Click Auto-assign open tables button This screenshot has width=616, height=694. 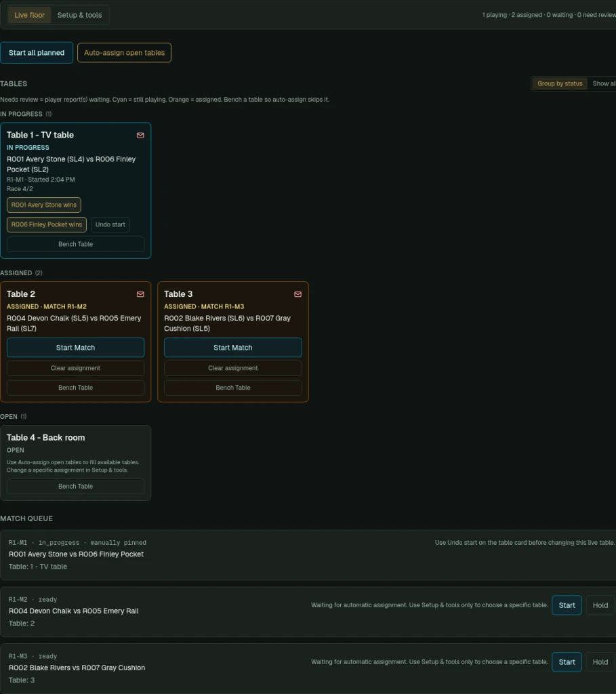124,53
